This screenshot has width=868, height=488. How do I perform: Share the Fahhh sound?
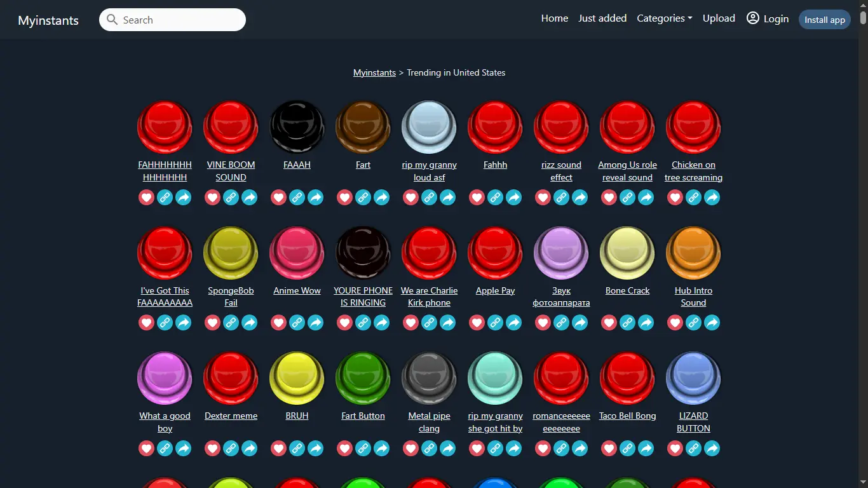[513, 198]
